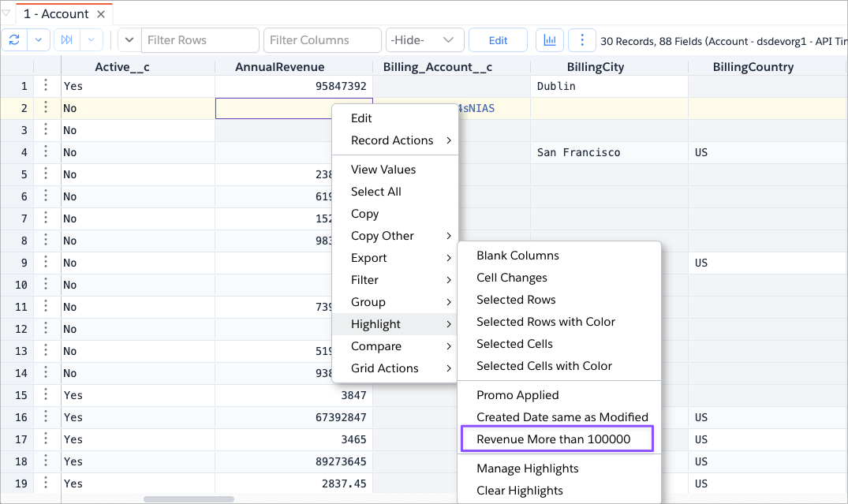Image resolution: width=848 pixels, height=504 pixels.
Task: Open row 1 actions menu icon
Action: coord(47,86)
